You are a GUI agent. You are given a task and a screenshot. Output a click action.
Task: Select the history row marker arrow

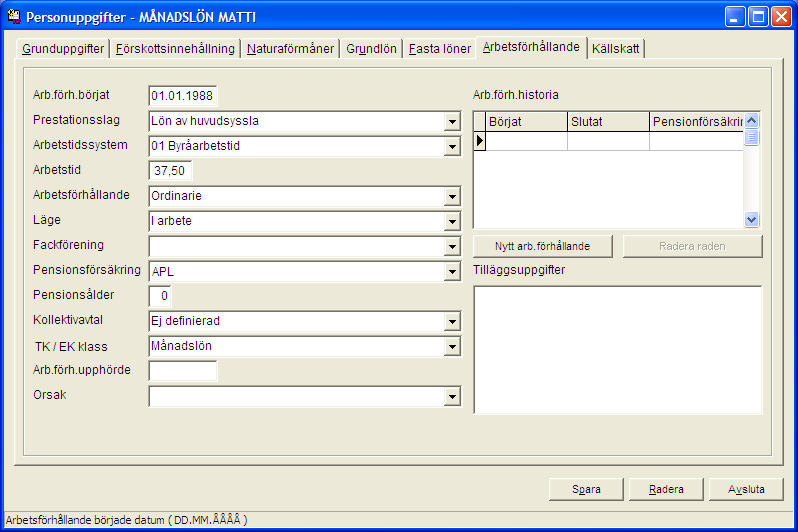[479, 141]
